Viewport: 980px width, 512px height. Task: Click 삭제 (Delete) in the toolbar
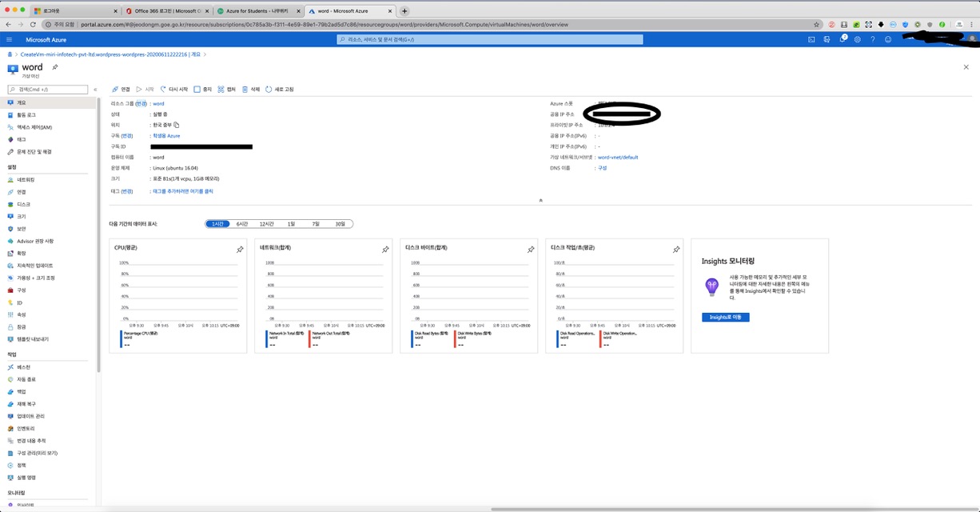tap(251, 90)
